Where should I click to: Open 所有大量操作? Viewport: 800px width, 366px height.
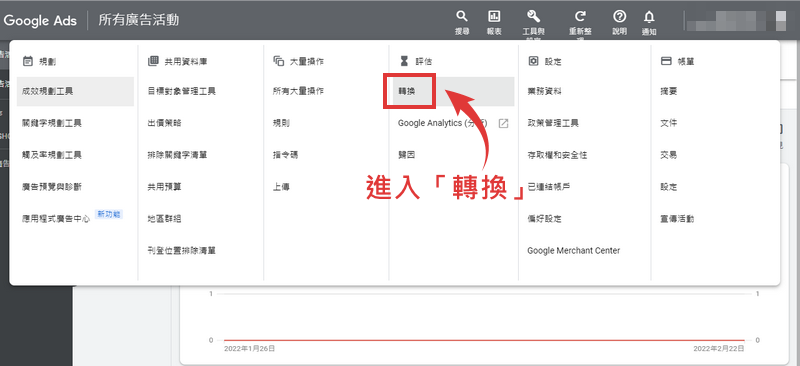pyautogui.click(x=298, y=91)
